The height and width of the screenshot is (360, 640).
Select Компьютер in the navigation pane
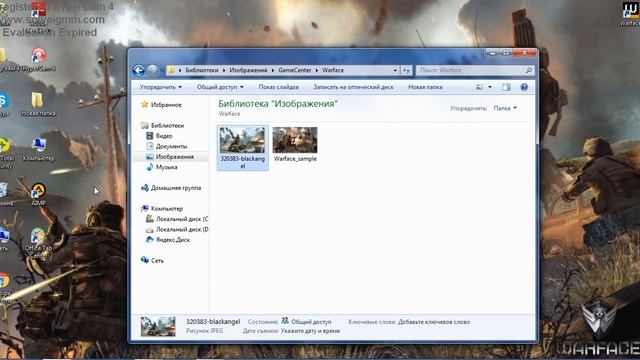pos(162,209)
